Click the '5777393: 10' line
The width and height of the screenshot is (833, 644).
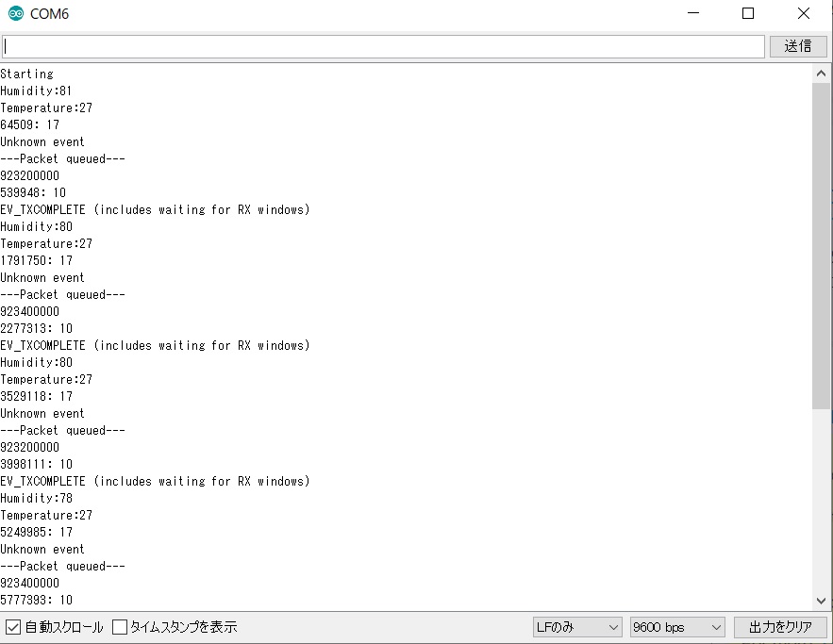pyautogui.click(x=36, y=600)
